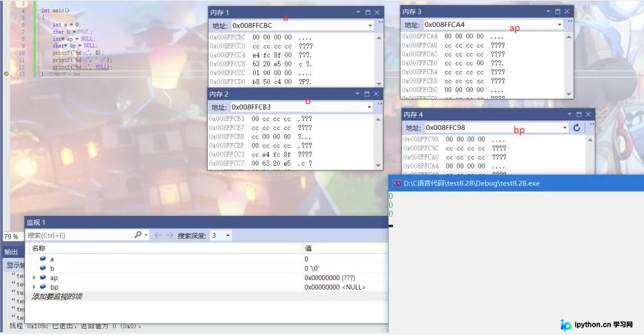Click the 值 column header
The height and width of the screenshot is (335, 644).
308,248
